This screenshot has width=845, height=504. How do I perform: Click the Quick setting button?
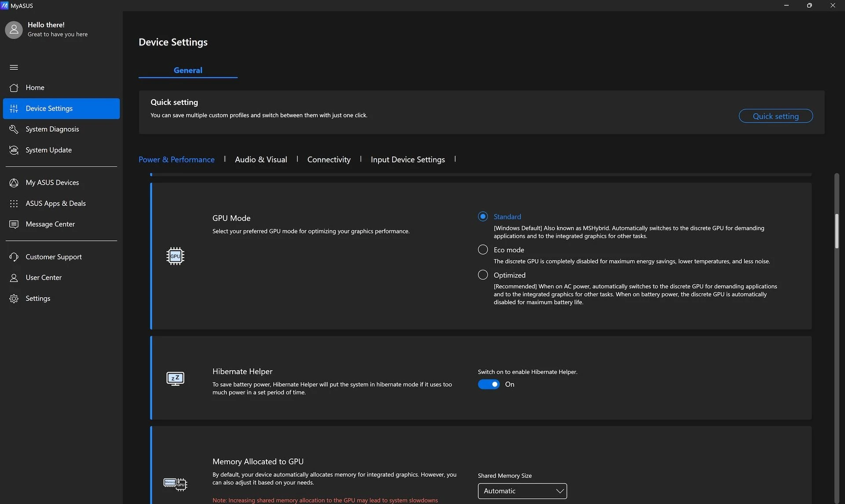coord(775,116)
